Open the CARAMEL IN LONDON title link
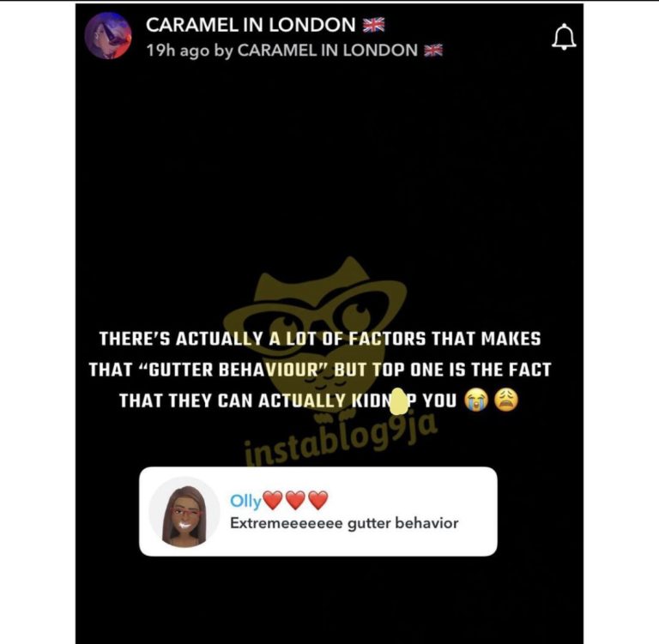 point(251,25)
